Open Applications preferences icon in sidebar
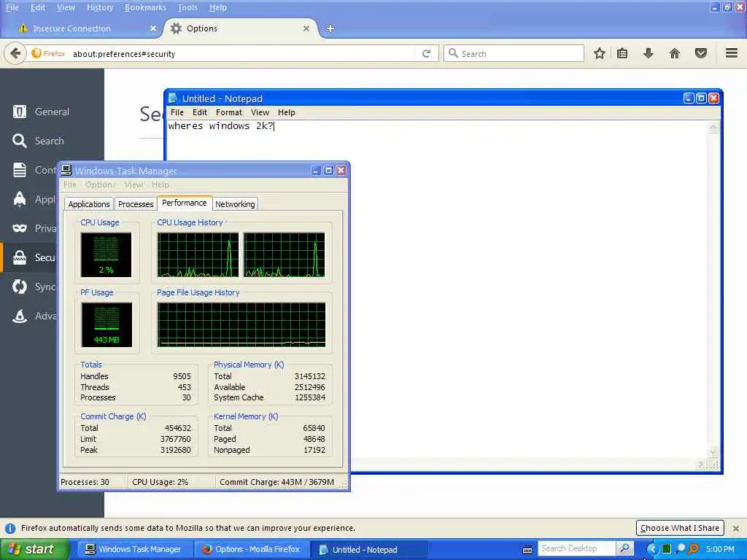 (20, 199)
